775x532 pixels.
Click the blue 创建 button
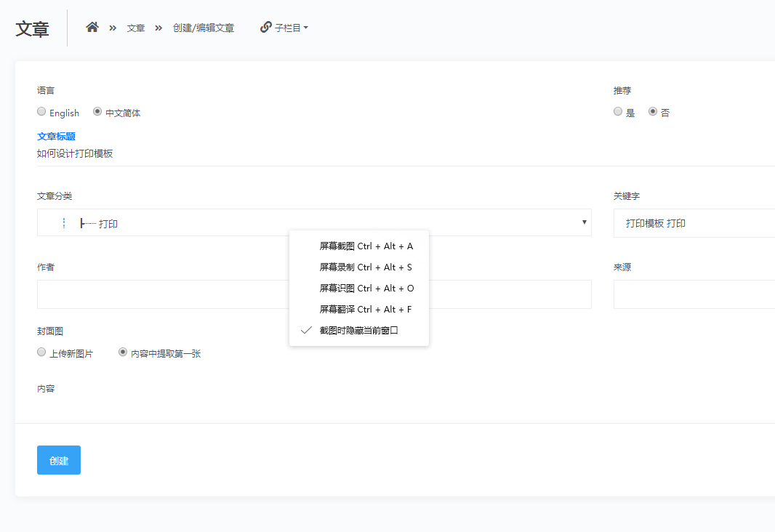(59, 460)
